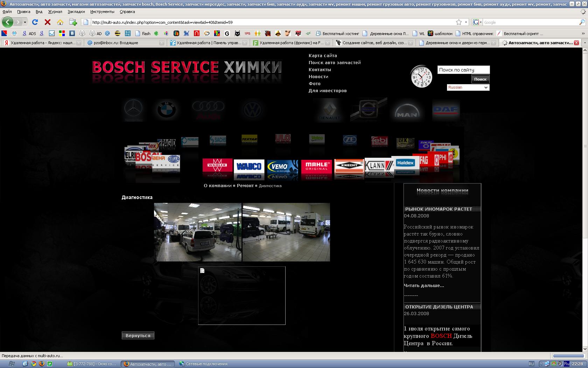The width and height of the screenshot is (588, 368).
Task: Bookmark this page with the star icon
Action: pos(459,22)
